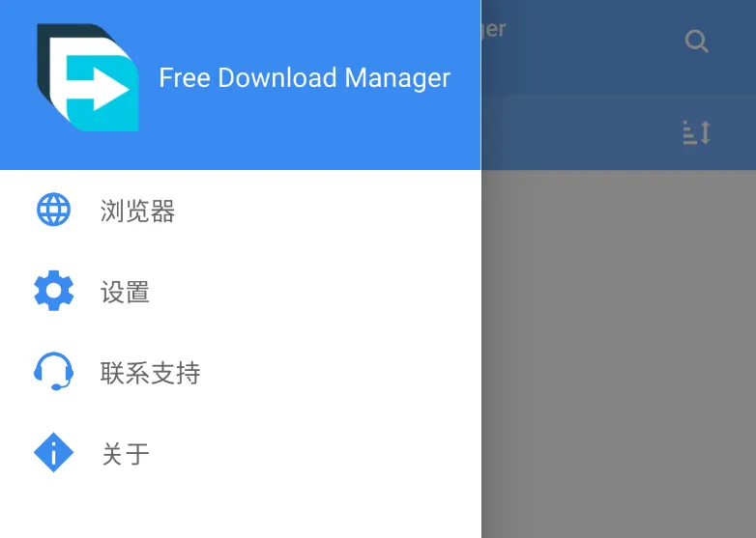Click the headset contact support icon
The width and height of the screenshot is (756, 538).
tap(53, 371)
